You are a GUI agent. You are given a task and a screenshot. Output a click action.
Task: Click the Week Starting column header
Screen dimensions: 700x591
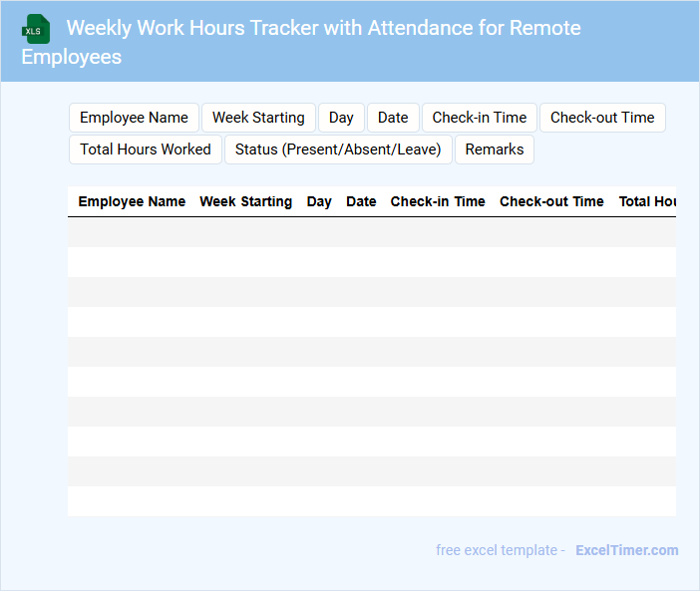[x=246, y=201]
